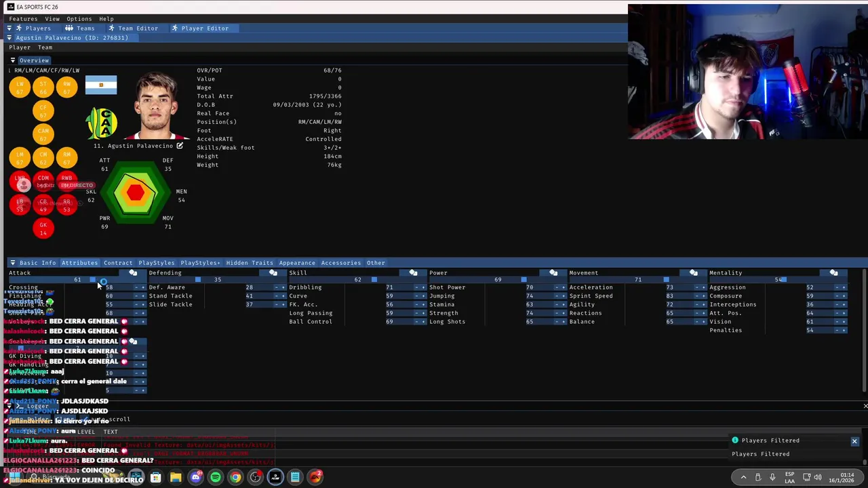This screenshot has width=868, height=488.
Task: Increase Aggression with plus button
Action: tap(844, 287)
